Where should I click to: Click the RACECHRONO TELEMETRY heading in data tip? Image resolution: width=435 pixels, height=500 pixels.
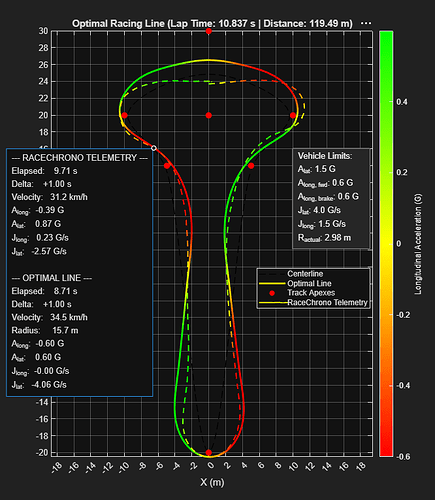click(x=79, y=158)
